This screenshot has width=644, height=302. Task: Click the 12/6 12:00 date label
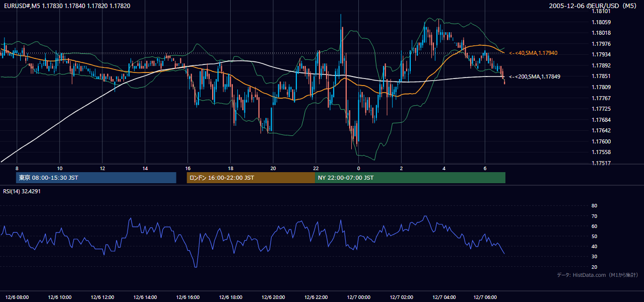point(103,297)
